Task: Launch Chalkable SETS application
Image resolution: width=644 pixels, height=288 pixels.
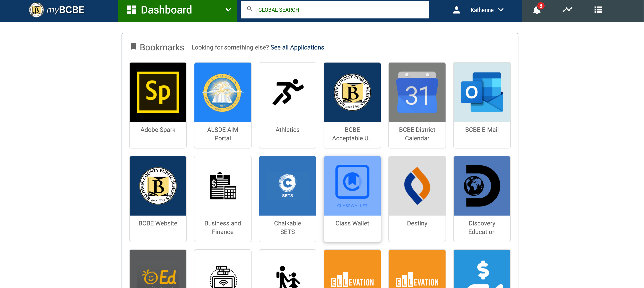Action: [x=288, y=199]
